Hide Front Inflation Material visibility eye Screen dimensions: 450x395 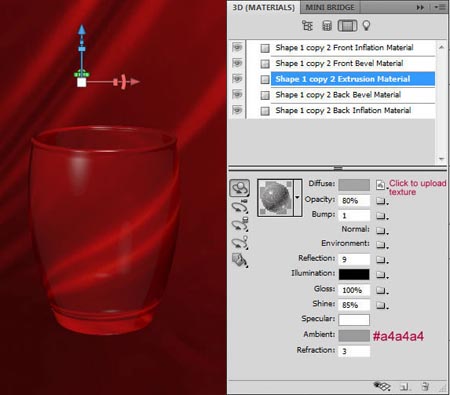pyautogui.click(x=237, y=47)
